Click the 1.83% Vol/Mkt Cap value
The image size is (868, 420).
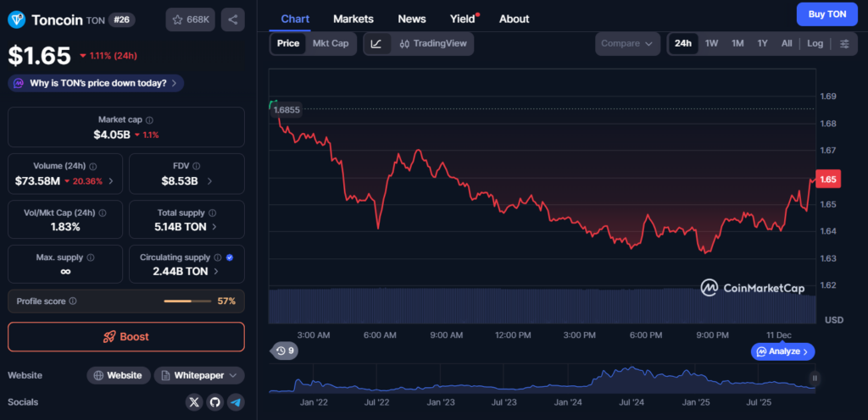[65, 227]
